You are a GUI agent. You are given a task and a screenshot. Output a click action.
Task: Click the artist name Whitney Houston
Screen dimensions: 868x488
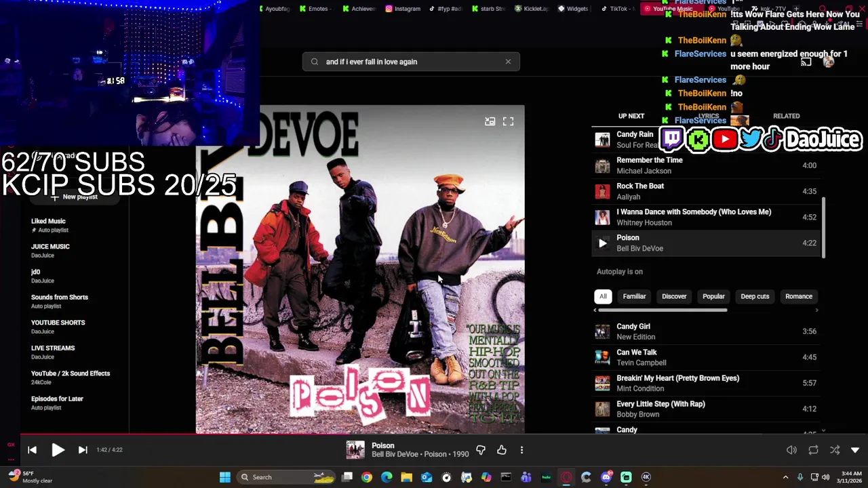point(644,222)
